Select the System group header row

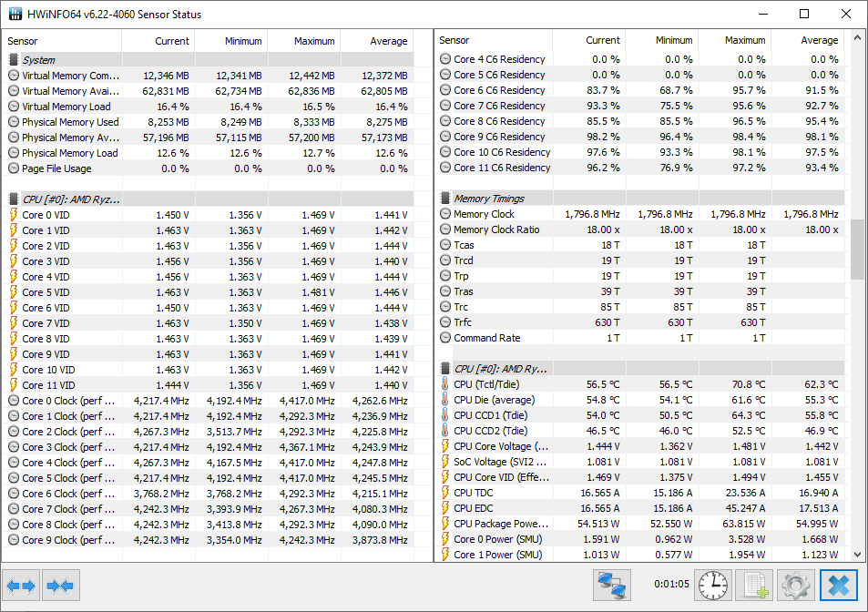click(x=209, y=60)
